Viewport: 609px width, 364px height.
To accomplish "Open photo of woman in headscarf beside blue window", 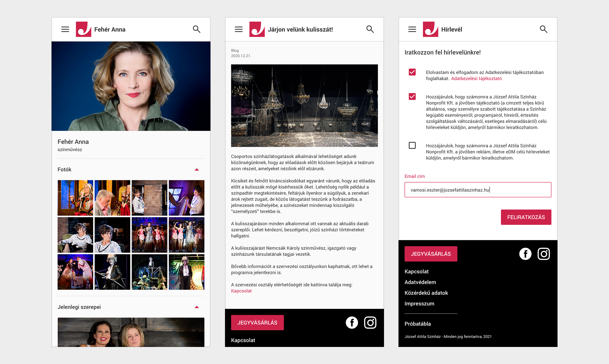I will click(x=75, y=198).
